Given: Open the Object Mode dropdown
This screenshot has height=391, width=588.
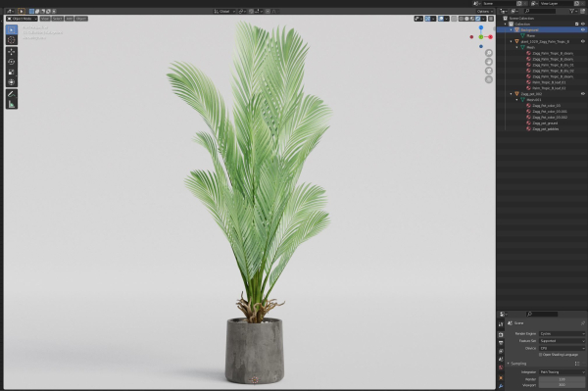Looking at the screenshot, I should point(23,19).
